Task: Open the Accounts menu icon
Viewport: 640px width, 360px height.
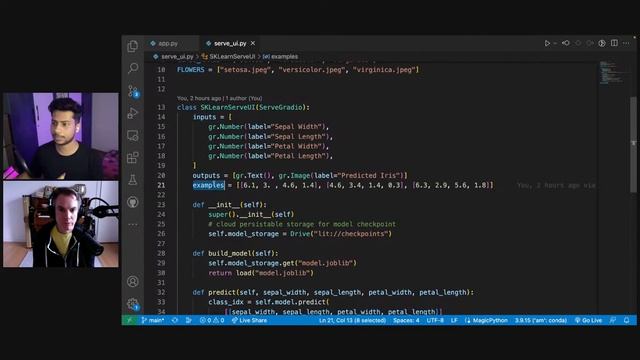Action: click(133, 282)
